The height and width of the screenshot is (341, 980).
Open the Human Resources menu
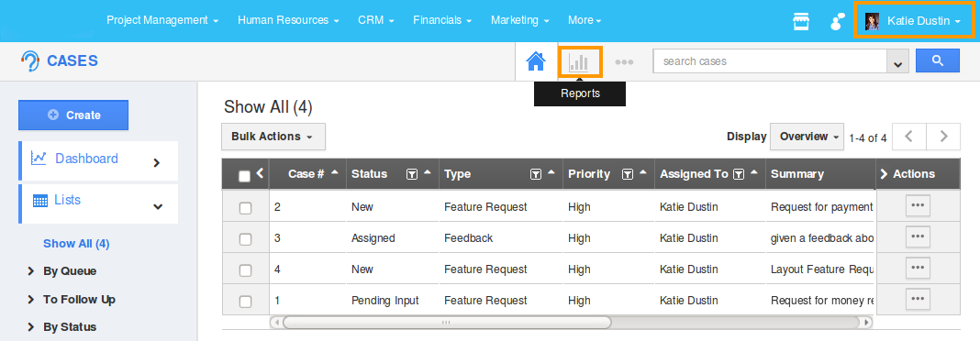pyautogui.click(x=288, y=20)
